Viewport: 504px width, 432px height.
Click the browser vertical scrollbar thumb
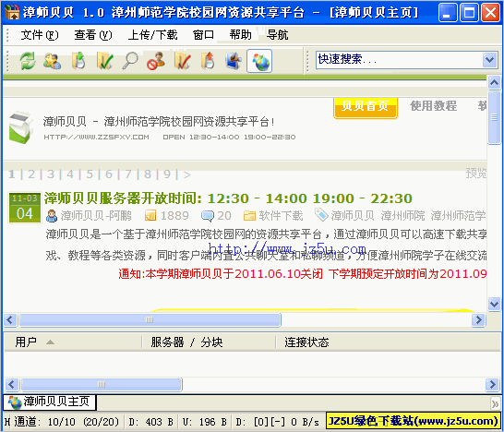click(x=494, y=117)
